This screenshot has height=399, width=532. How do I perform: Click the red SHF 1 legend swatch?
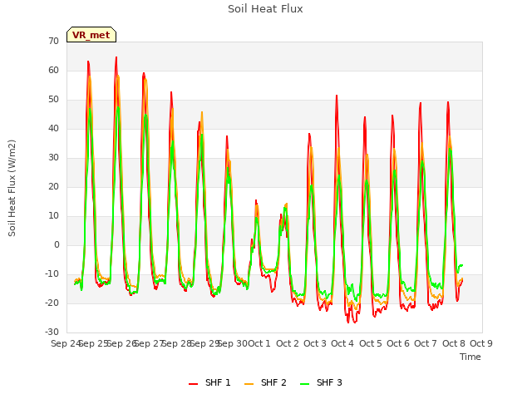click(x=193, y=384)
